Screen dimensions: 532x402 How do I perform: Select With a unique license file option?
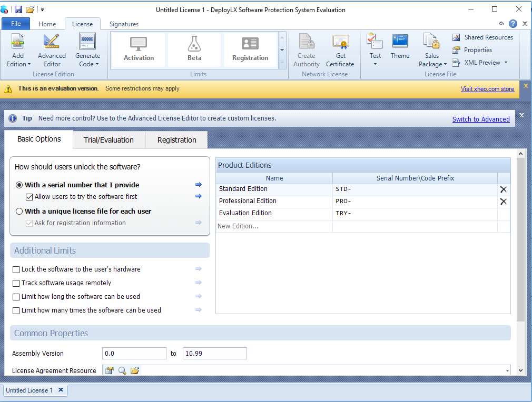click(x=19, y=211)
